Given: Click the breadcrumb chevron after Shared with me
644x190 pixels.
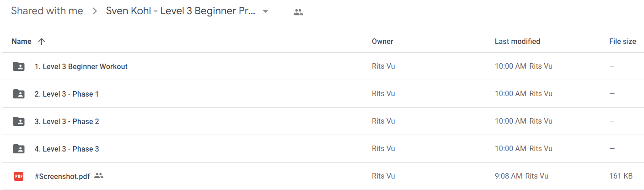Looking at the screenshot, I should tap(95, 11).
